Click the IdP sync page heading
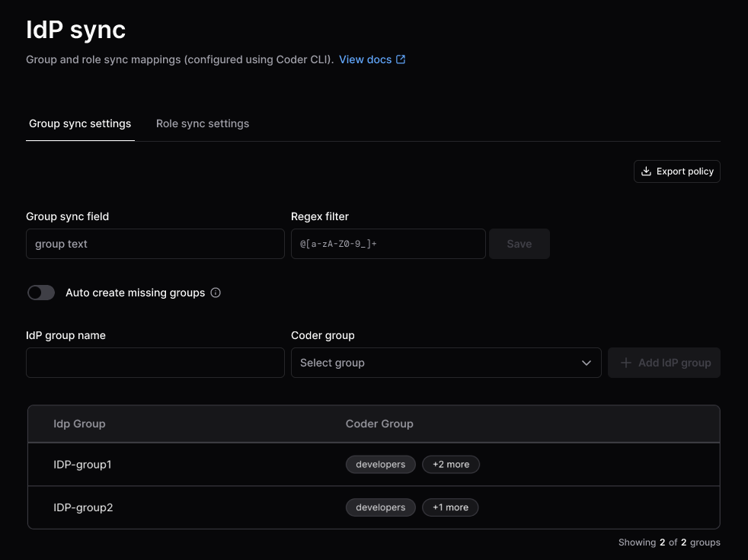Viewport: 748px width, 560px height. (x=76, y=30)
